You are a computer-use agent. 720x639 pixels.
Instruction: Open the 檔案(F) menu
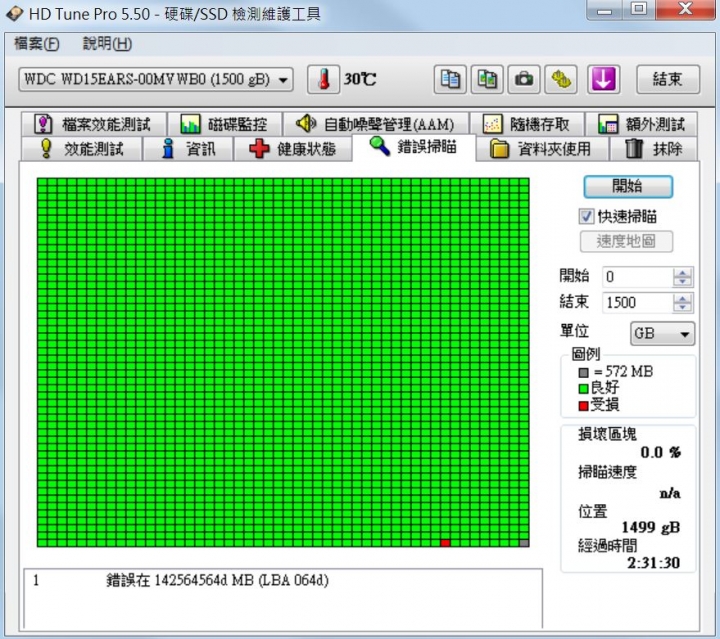pyautogui.click(x=36, y=44)
